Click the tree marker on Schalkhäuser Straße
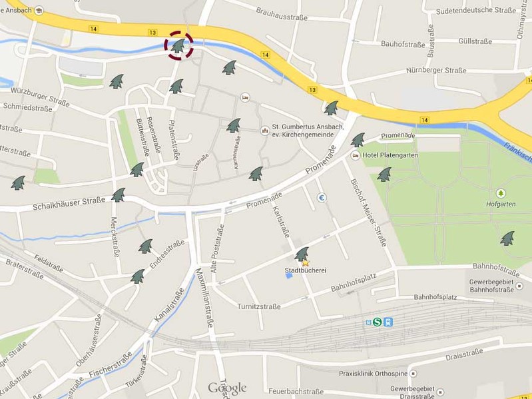This screenshot has height=399, width=532. point(119,195)
